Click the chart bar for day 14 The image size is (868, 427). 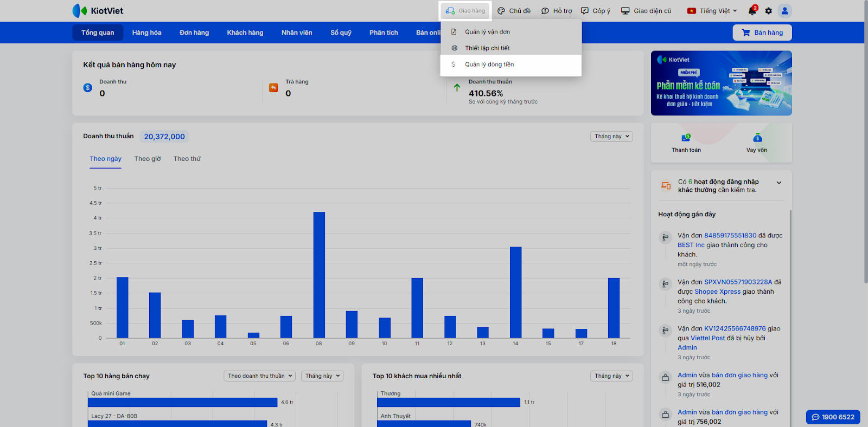tap(515, 293)
